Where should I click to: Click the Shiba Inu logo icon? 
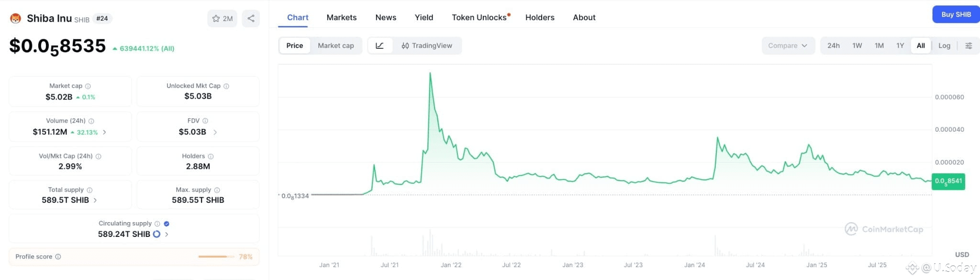click(16, 19)
